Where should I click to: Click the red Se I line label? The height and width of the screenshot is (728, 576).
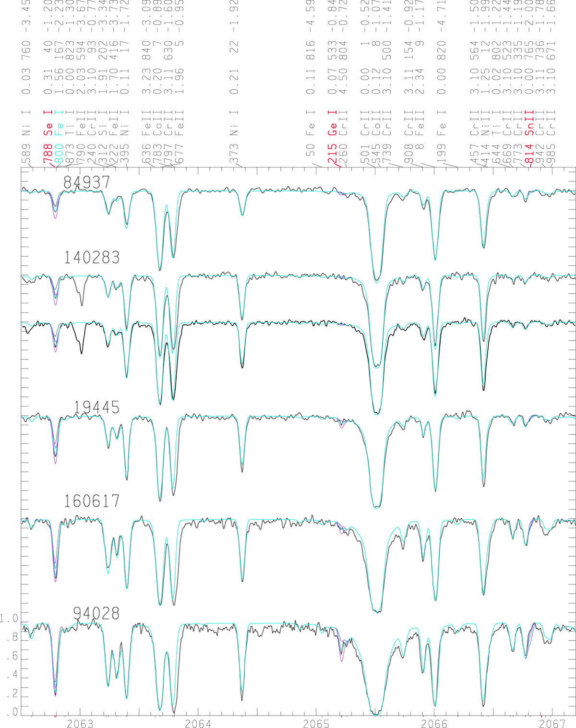click(x=48, y=122)
